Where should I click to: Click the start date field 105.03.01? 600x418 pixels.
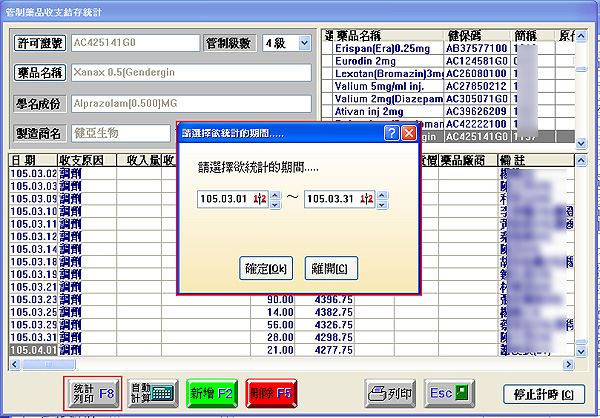click(x=224, y=199)
